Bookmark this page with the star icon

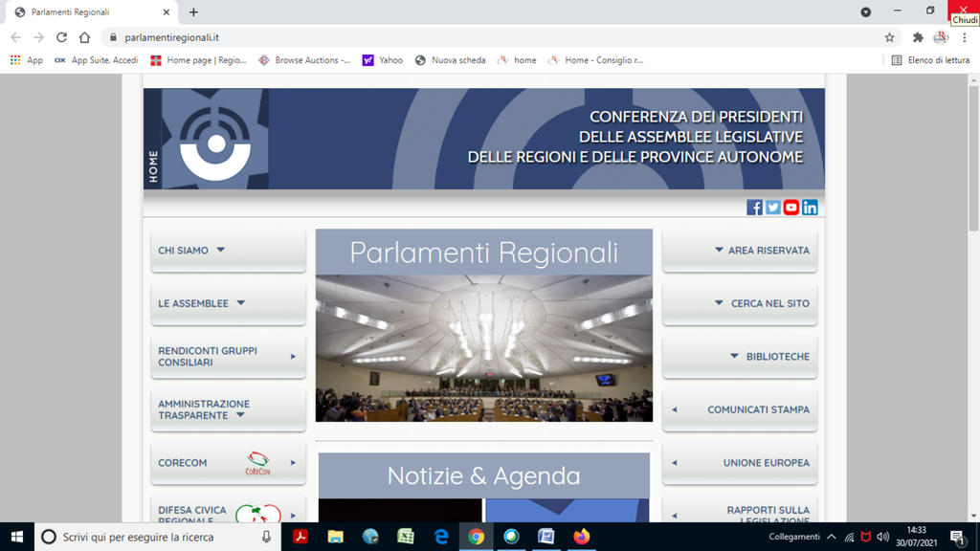click(x=889, y=37)
